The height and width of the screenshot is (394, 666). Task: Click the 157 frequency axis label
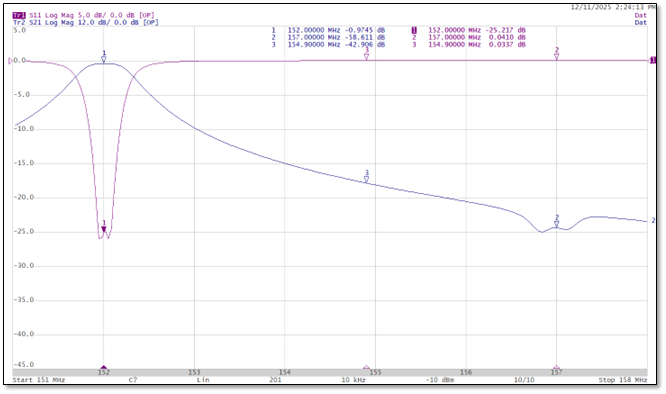pyautogui.click(x=556, y=372)
